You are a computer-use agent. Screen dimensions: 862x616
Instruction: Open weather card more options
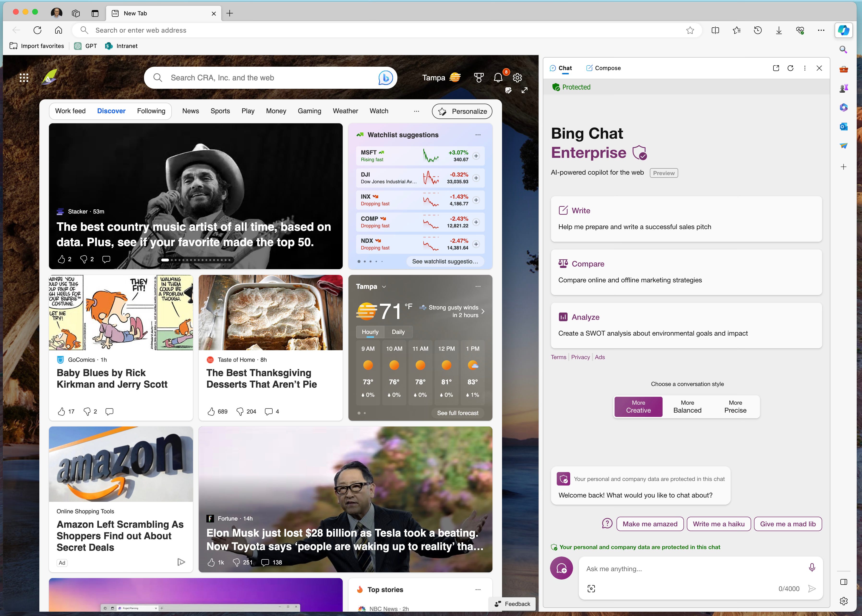pyautogui.click(x=478, y=286)
